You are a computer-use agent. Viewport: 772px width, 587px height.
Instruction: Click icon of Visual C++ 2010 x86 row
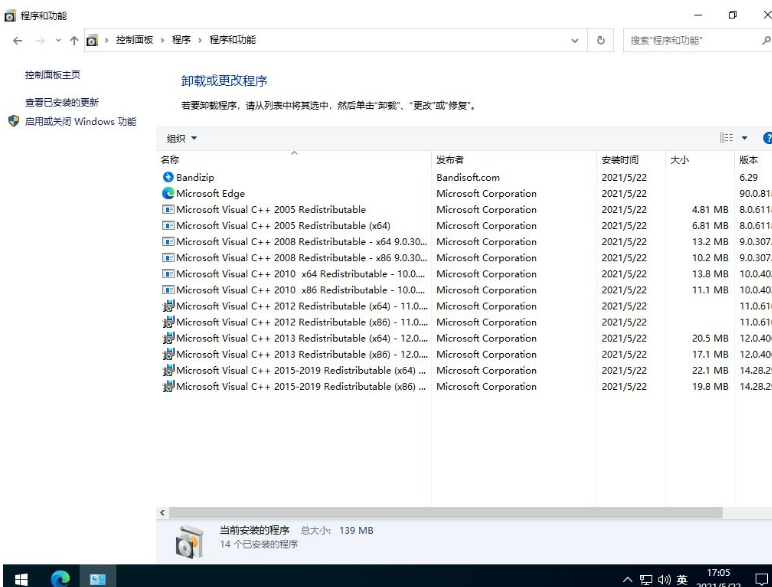168,290
